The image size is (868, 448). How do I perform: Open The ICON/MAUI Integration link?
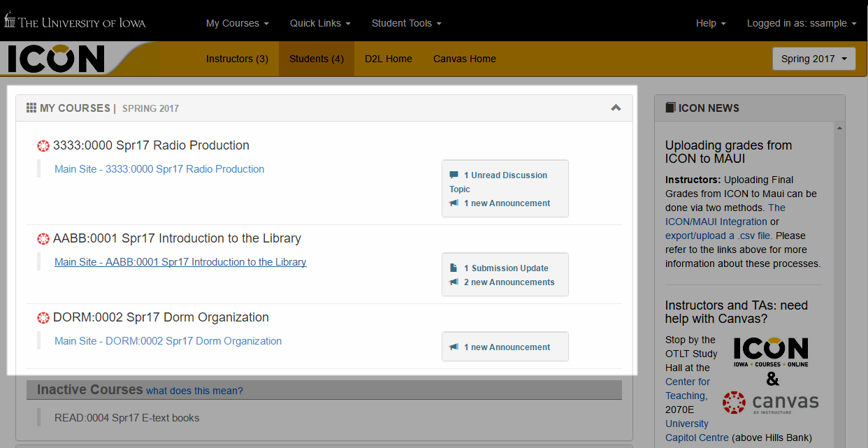pos(725,215)
